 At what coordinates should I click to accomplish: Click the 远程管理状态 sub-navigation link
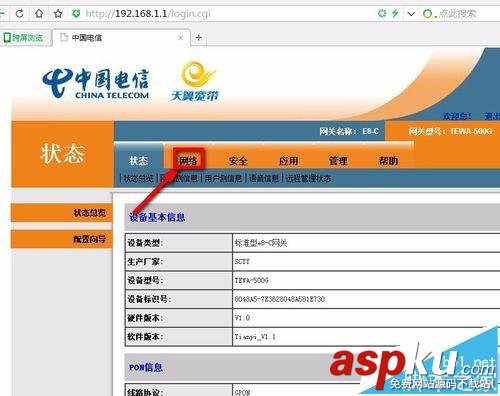308,178
